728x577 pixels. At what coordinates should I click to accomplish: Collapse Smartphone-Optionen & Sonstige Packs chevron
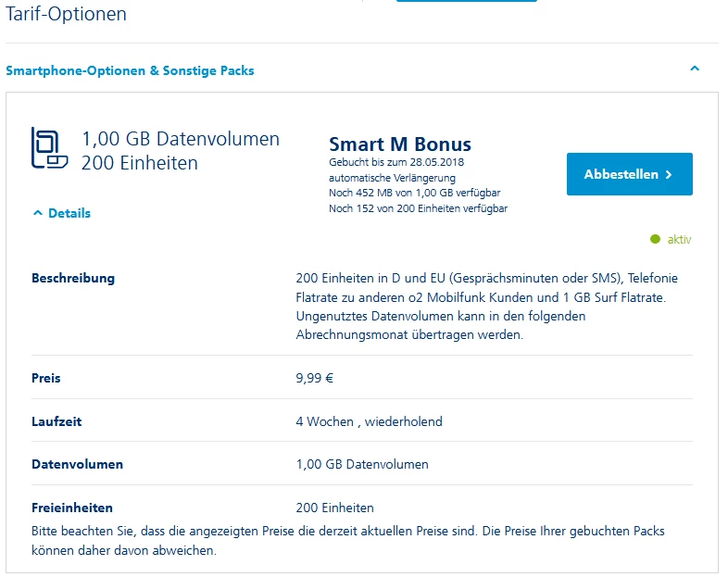695,69
